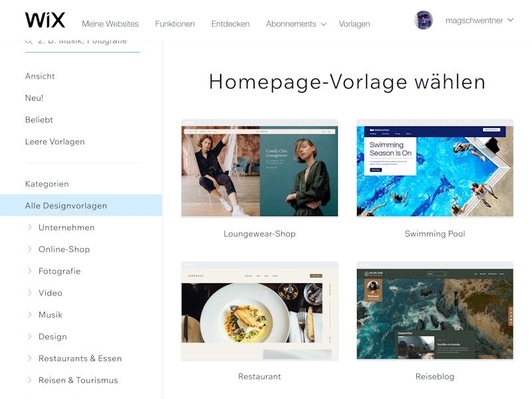Open the Swimming Pool template thumbnail
The height and width of the screenshot is (399, 532).
pyautogui.click(x=435, y=168)
